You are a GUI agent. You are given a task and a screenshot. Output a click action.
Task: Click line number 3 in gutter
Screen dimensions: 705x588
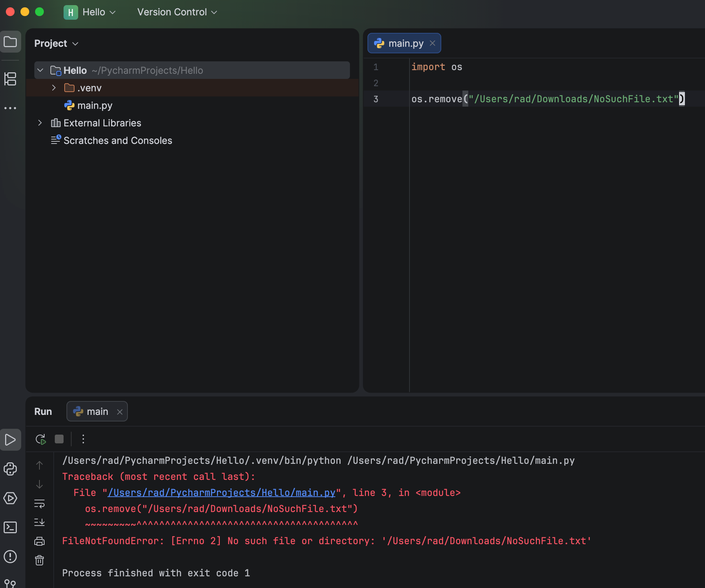coord(376,99)
